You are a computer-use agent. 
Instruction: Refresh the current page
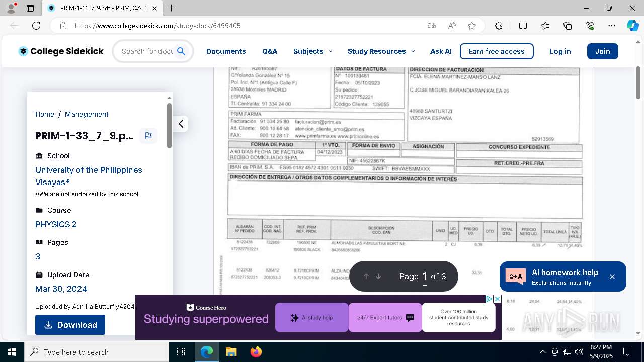[x=36, y=26]
